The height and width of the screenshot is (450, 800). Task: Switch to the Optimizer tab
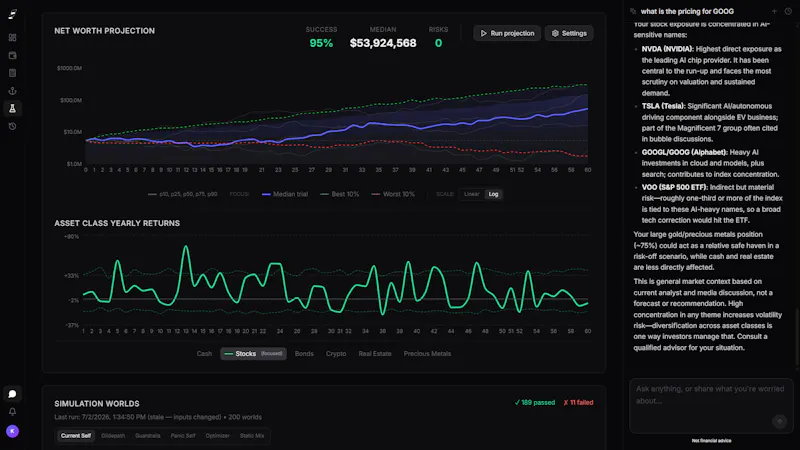[x=217, y=436]
